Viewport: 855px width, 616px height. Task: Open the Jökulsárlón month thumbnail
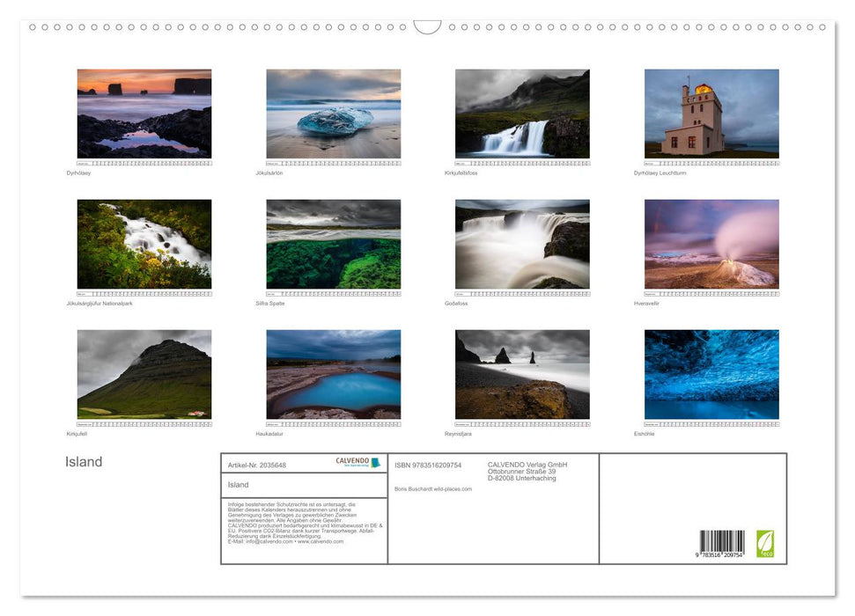click(x=334, y=114)
